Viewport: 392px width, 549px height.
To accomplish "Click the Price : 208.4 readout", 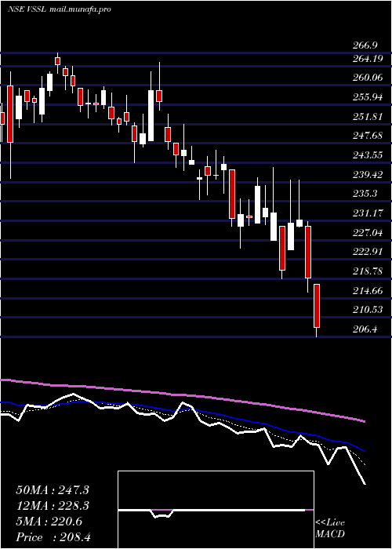I will (x=53, y=537).
